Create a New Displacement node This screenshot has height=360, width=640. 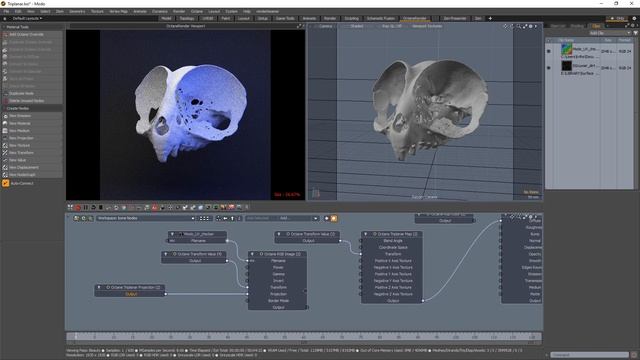tap(32, 167)
